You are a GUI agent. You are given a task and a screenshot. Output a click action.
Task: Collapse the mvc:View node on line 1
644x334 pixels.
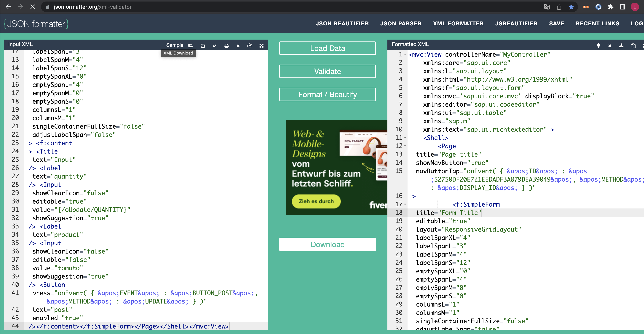click(x=405, y=54)
